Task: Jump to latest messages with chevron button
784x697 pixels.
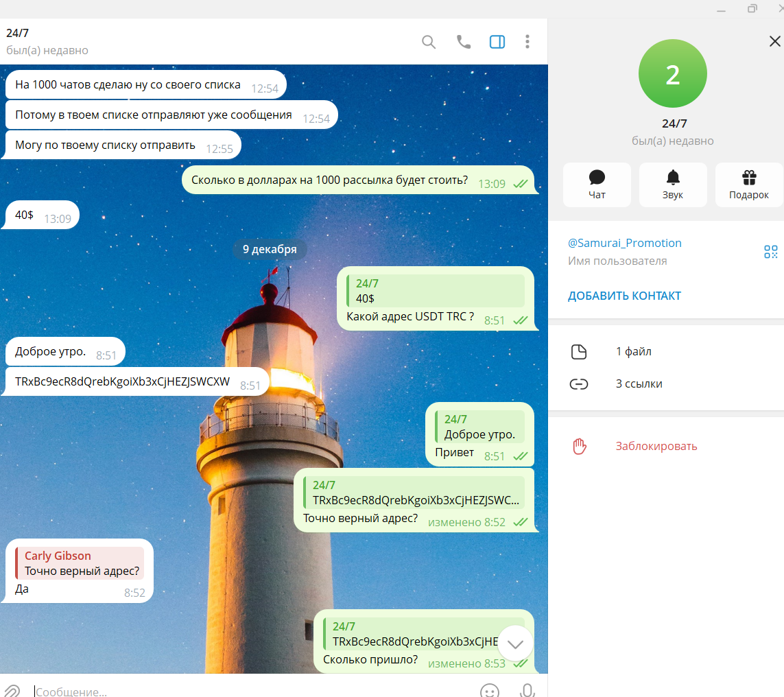Action: click(x=515, y=643)
